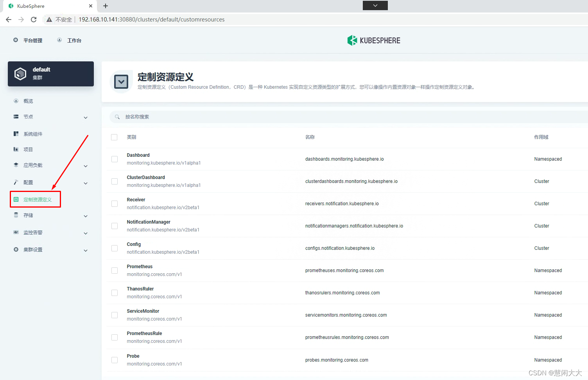The image size is (588, 380).
Task: Open the Prometheus resource link
Action: click(x=140, y=267)
